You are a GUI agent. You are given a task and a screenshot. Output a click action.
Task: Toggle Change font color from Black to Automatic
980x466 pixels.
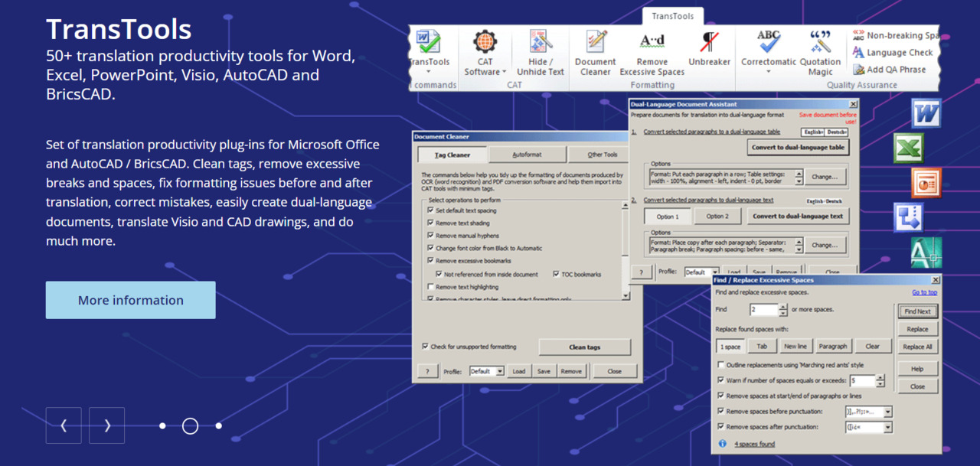pyautogui.click(x=431, y=248)
